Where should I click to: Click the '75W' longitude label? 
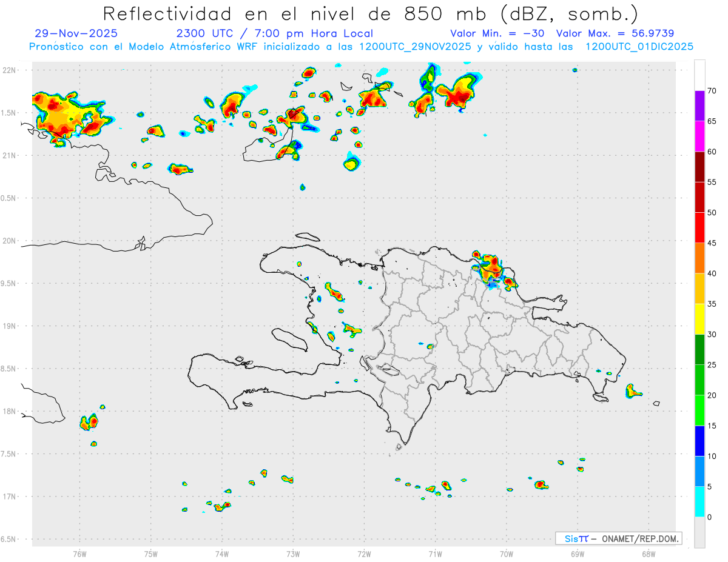(151, 554)
